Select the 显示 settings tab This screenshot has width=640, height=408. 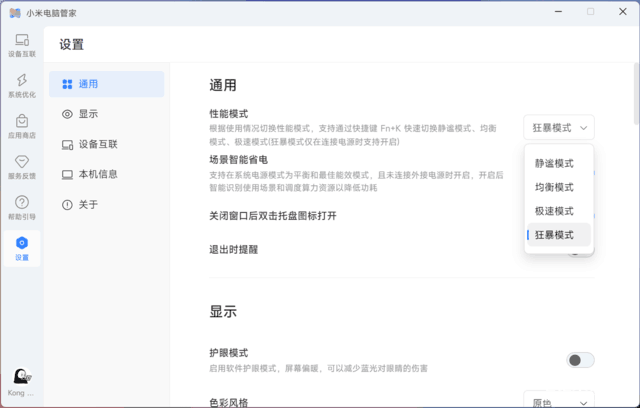pos(107,114)
